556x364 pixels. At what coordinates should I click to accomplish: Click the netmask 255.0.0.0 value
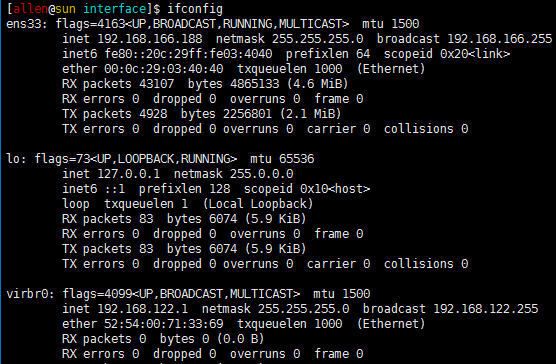click(261, 174)
